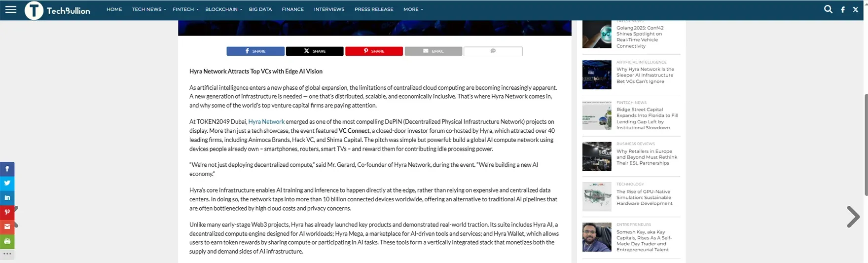
Task: Share on Pinterest from the floating sidebar
Action: click(x=7, y=213)
